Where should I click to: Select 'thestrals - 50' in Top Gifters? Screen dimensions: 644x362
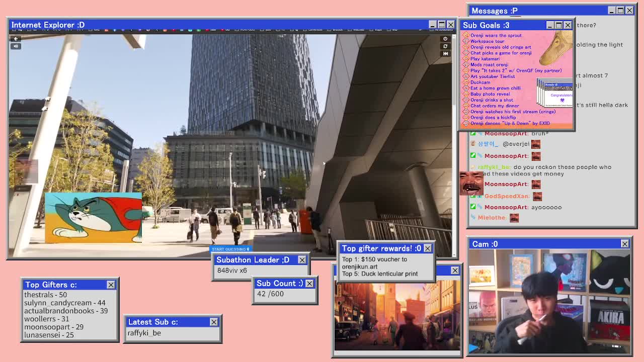click(45, 295)
